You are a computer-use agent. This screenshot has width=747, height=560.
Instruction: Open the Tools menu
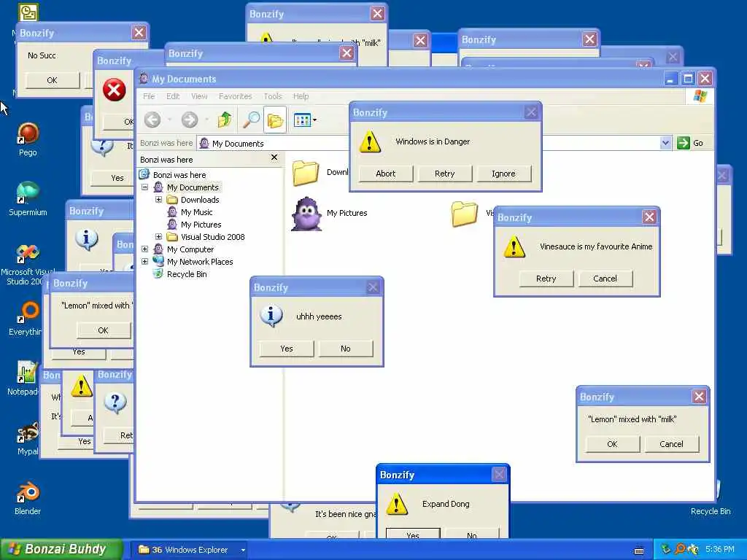click(x=273, y=96)
